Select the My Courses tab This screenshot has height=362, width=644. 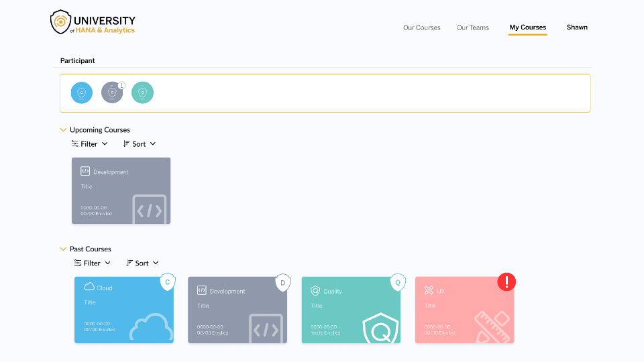click(527, 28)
